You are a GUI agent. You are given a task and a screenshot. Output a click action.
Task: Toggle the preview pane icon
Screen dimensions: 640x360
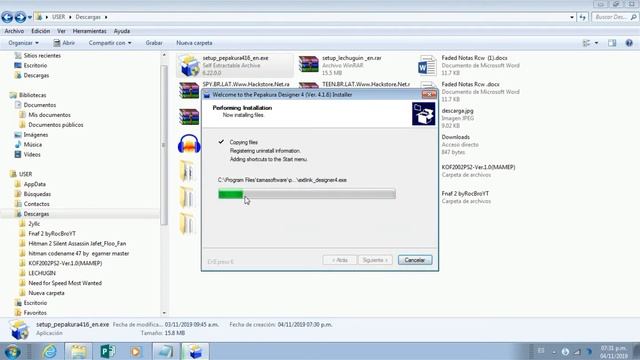pos(612,43)
